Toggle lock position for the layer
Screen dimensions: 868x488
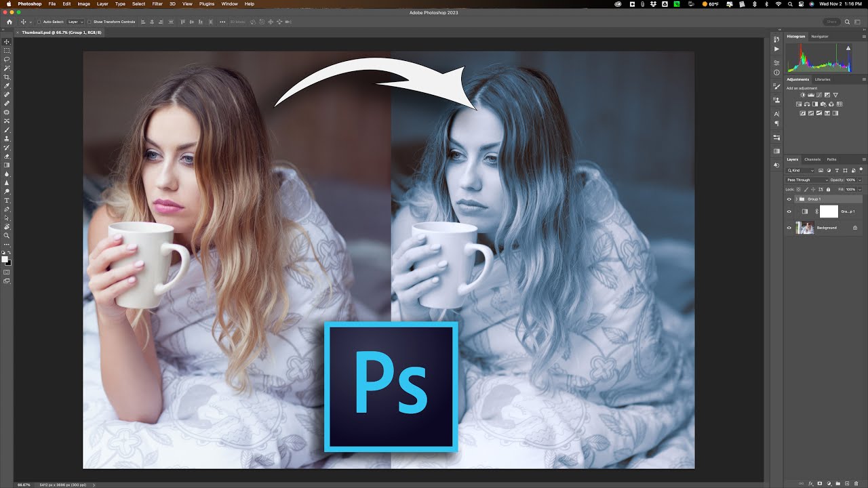813,189
